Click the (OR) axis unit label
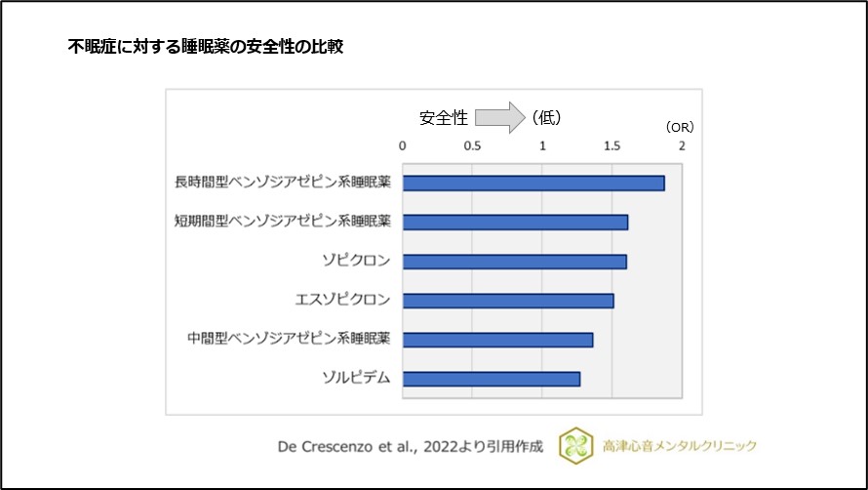The image size is (868, 490). [x=679, y=127]
